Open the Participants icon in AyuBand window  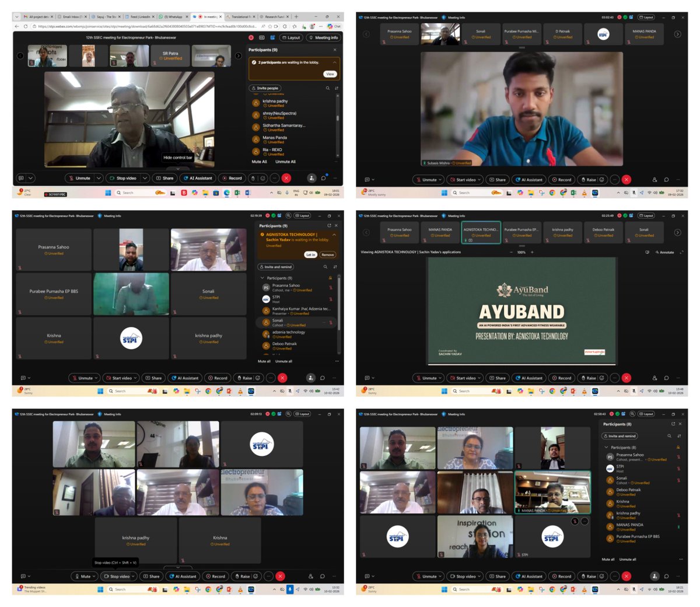click(654, 378)
